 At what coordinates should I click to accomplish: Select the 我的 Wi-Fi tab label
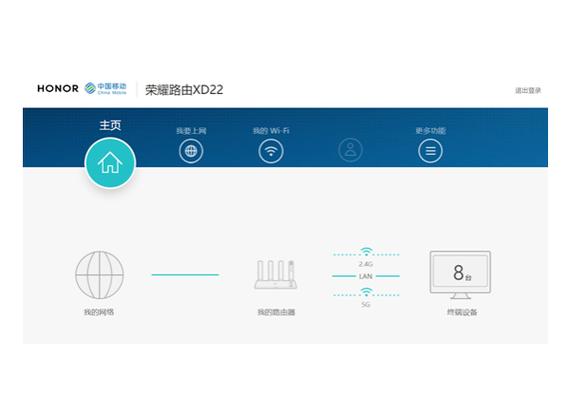tap(271, 131)
